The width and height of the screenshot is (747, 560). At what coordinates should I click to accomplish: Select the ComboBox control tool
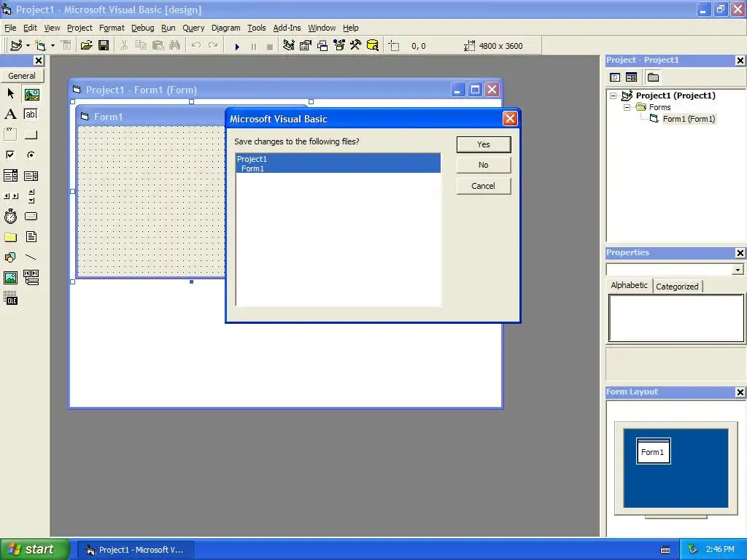point(10,176)
